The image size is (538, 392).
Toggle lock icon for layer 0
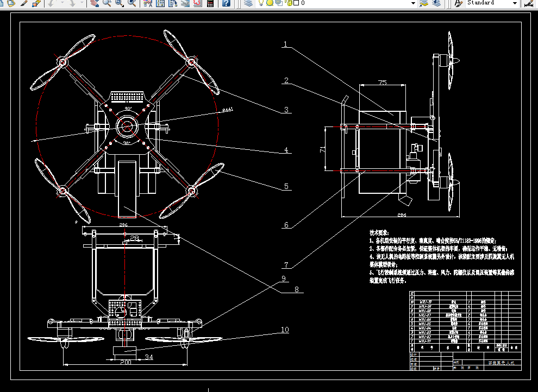pyautogui.click(x=289, y=3)
